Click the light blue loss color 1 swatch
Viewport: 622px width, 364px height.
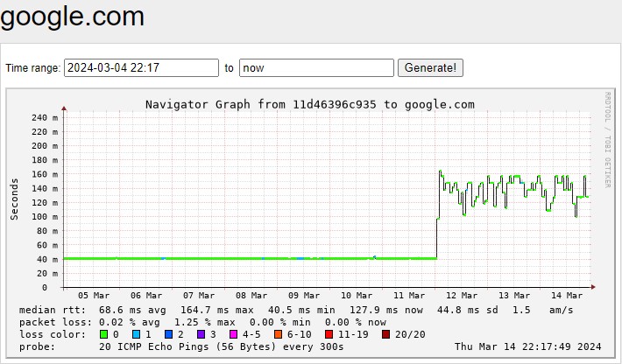click(x=137, y=334)
